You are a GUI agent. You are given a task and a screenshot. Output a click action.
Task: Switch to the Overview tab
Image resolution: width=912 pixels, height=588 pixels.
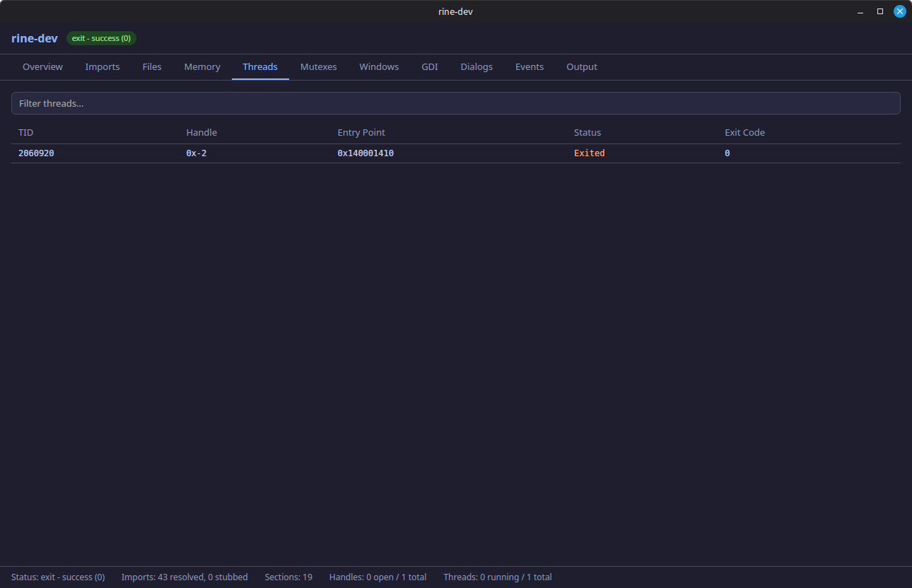[42, 66]
